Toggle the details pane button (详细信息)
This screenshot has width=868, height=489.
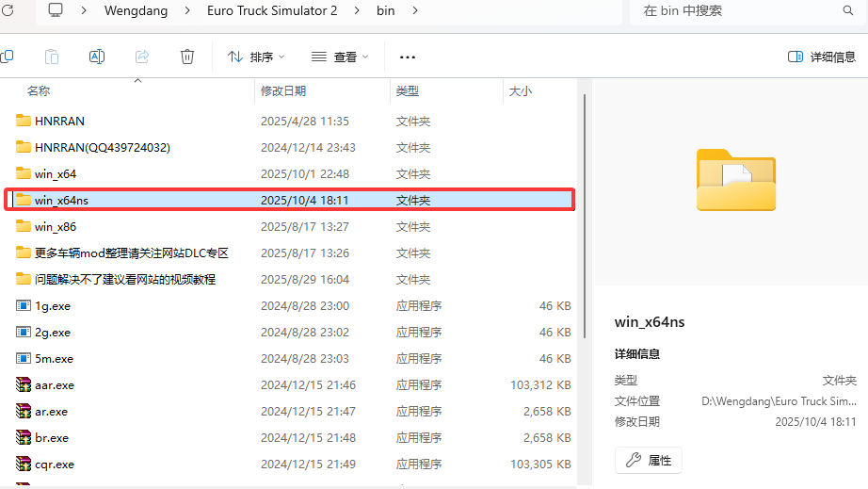point(821,57)
